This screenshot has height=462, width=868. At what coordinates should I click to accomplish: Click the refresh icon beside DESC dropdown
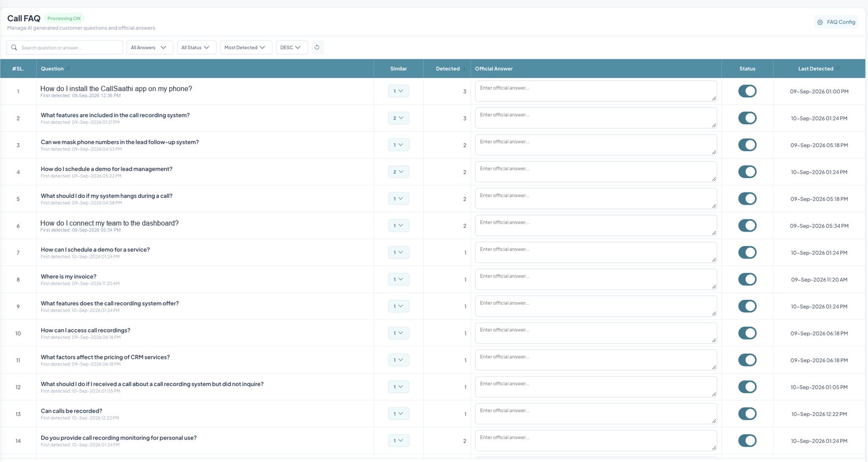pos(317,47)
